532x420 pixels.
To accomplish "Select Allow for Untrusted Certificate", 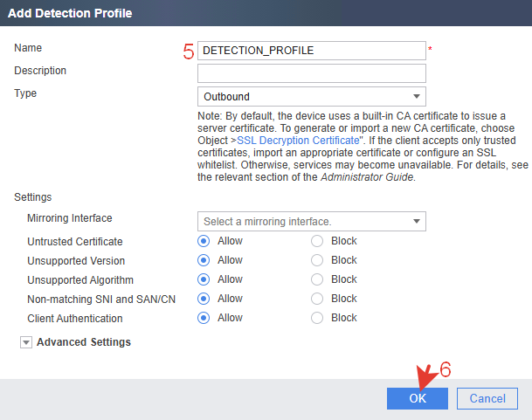I will coord(204,241).
